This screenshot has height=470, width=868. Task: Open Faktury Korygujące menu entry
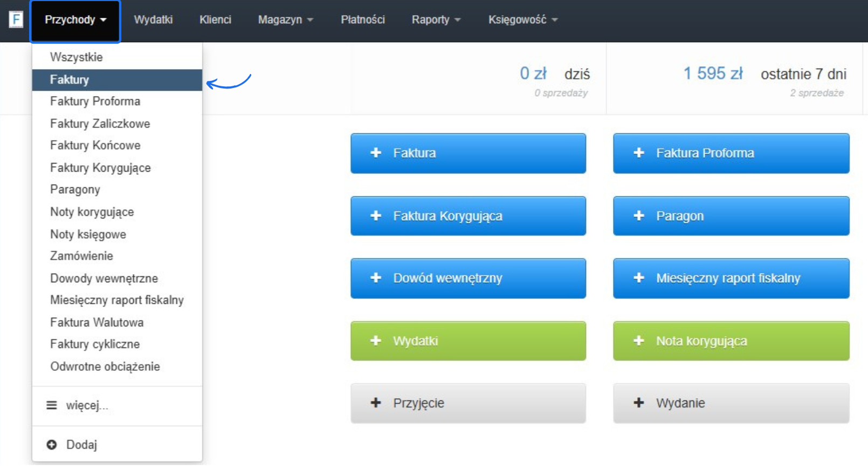(117, 168)
